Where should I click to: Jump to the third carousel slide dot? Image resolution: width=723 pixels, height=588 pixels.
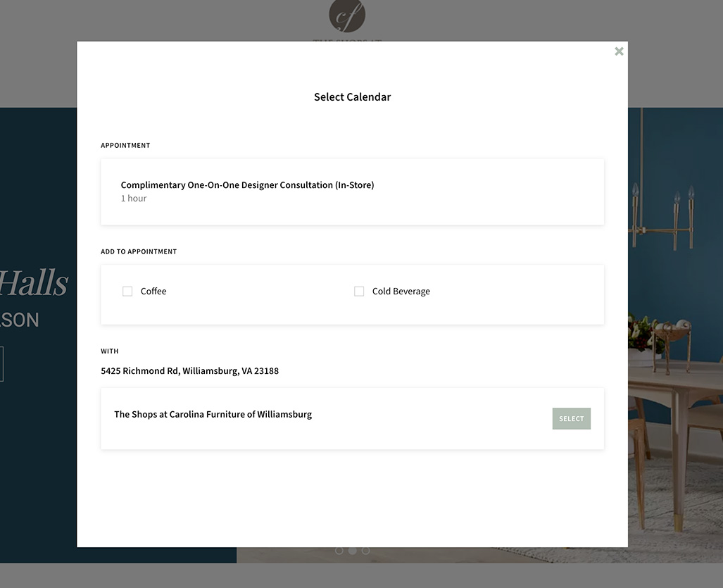[x=365, y=551]
